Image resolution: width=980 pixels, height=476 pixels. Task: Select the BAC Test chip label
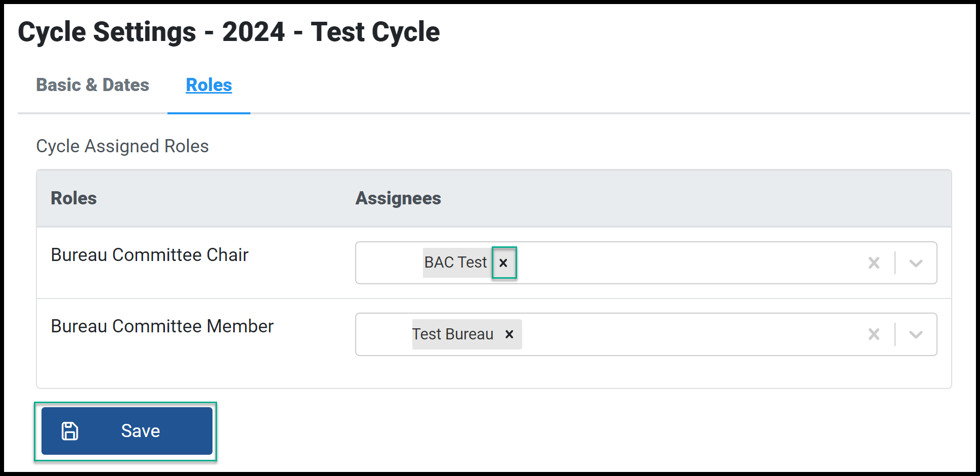(x=455, y=263)
